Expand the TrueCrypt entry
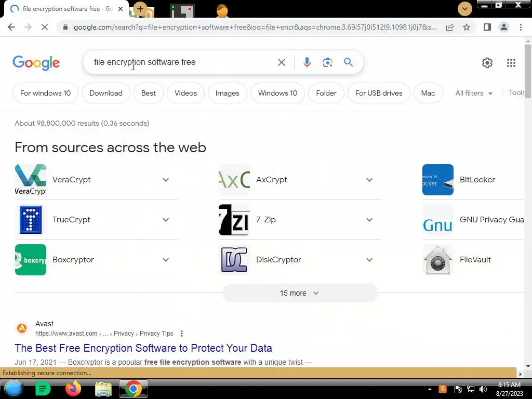 [166, 220]
